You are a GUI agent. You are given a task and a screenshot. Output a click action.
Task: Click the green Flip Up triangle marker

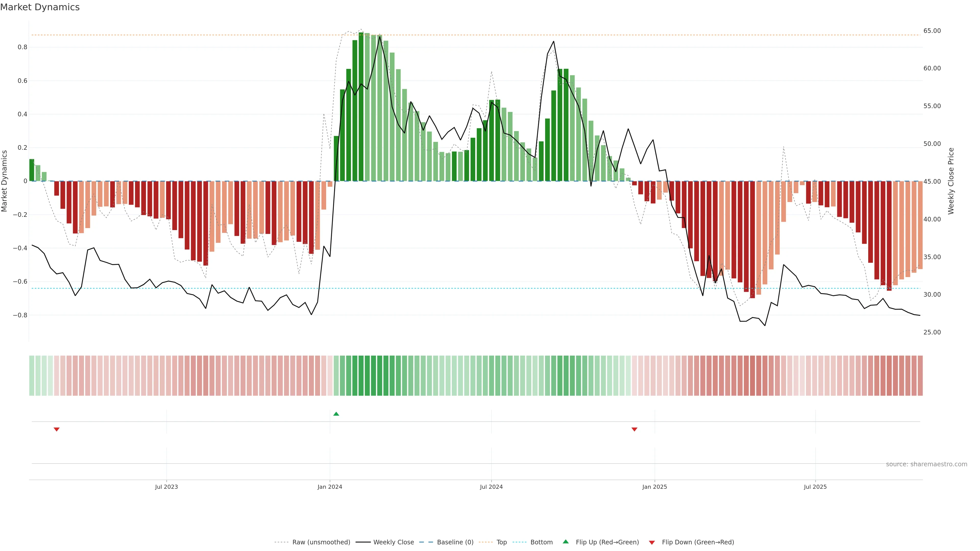[x=336, y=414]
